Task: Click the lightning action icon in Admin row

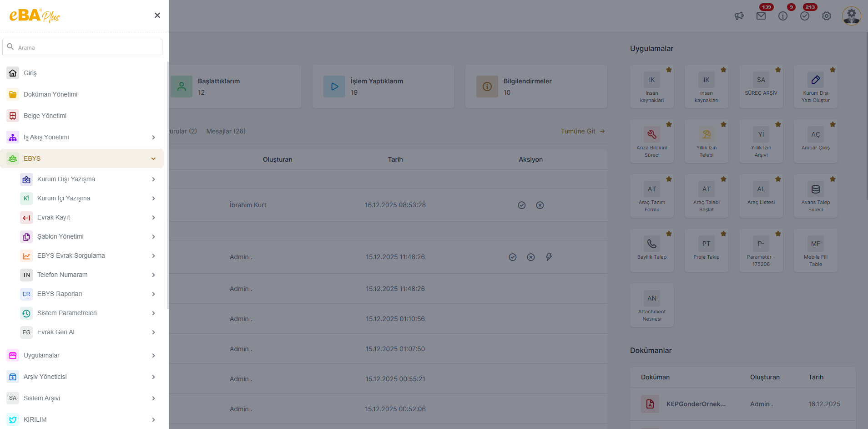Action: [x=549, y=257]
